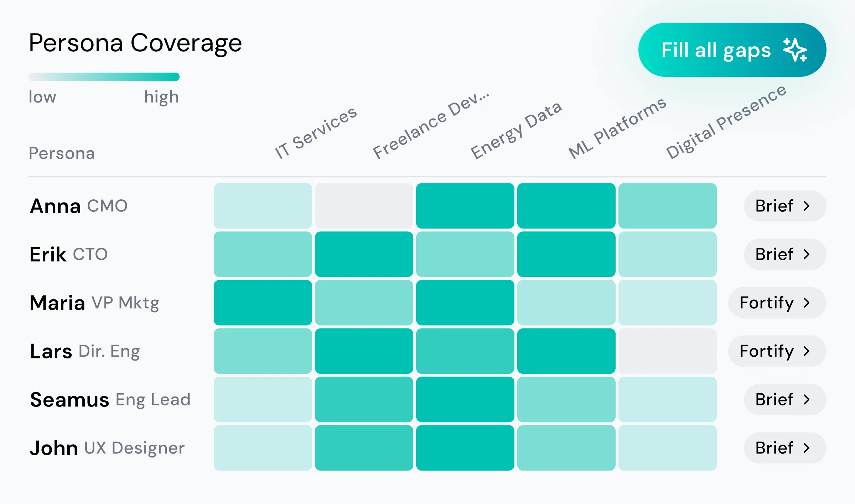Click Erik's Freelance Dev coverage cell
Viewport: 855px width, 504px height.
click(x=364, y=254)
